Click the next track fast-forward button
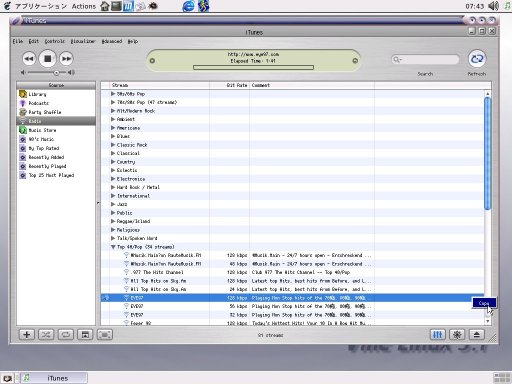Viewport: 512px width, 384px height. click(66, 59)
